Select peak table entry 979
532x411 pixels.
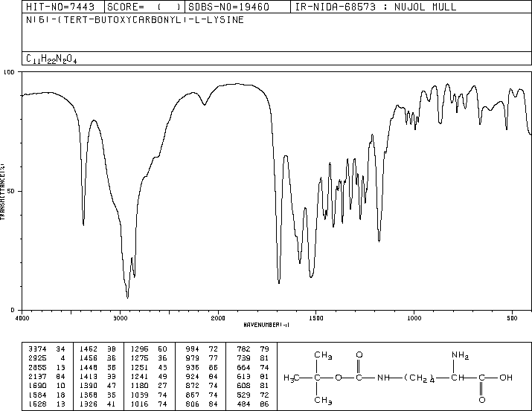[x=202, y=358]
